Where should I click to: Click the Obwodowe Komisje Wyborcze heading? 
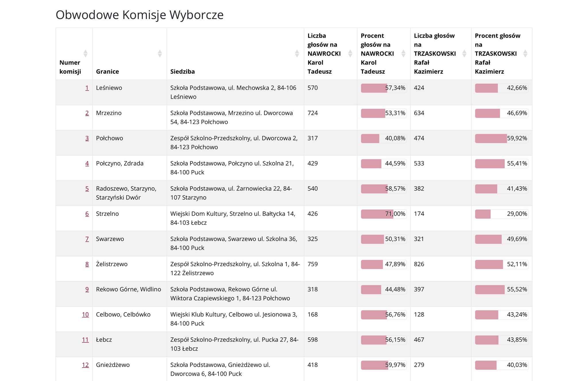coord(140,15)
